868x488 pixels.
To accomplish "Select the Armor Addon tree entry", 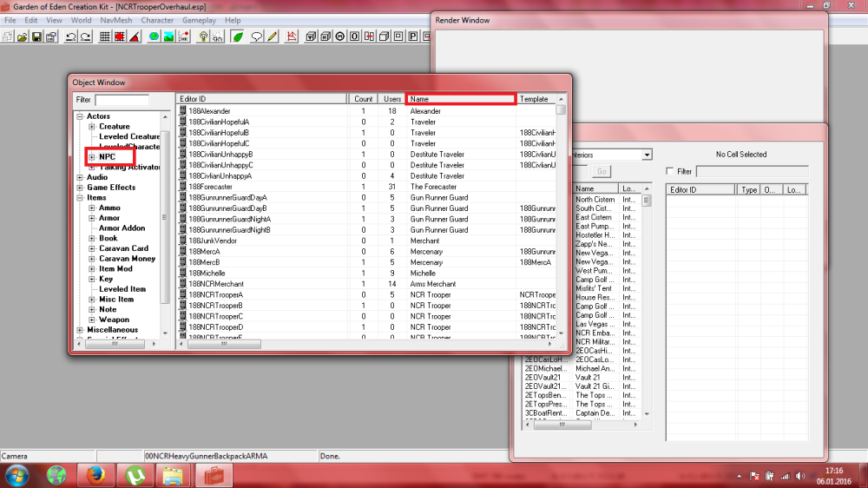I will click(x=122, y=228).
